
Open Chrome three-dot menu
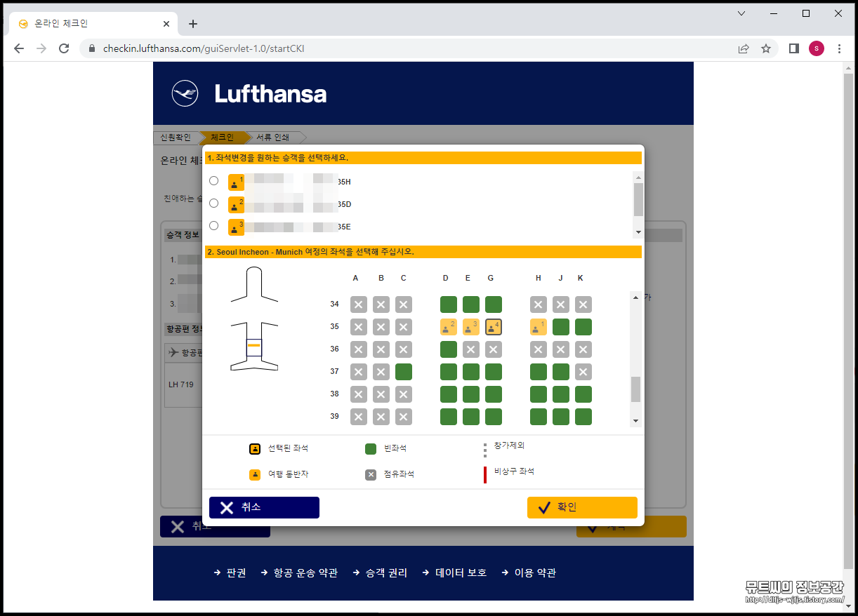(840, 48)
